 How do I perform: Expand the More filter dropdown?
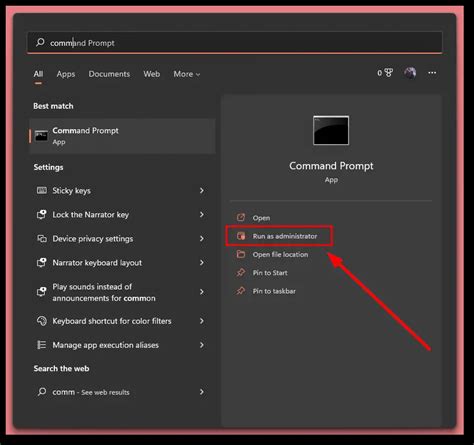click(187, 74)
